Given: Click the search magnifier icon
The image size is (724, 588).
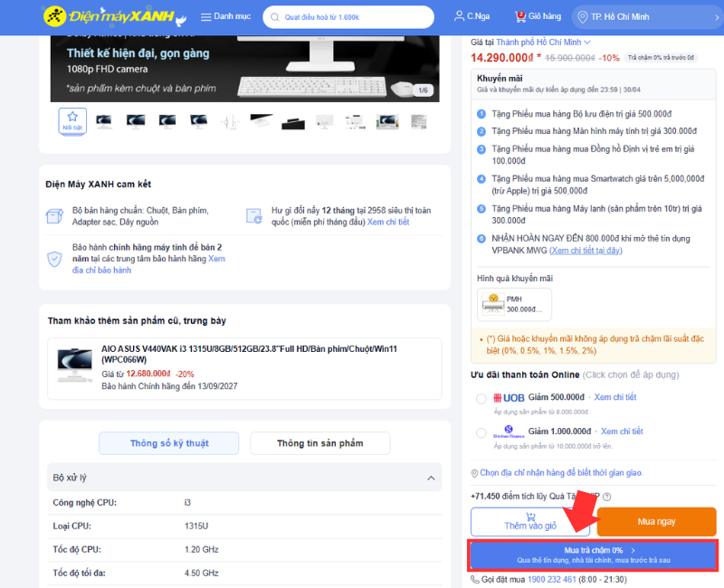Looking at the screenshot, I should click(x=275, y=17).
